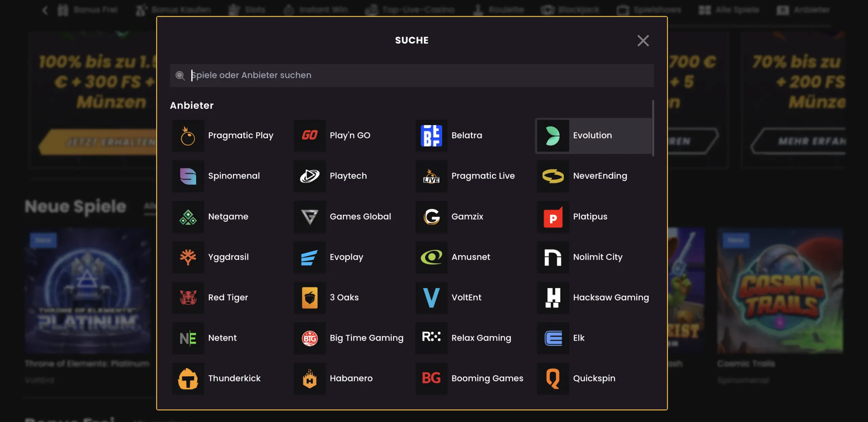Click the provider list scrollbar

(653, 128)
